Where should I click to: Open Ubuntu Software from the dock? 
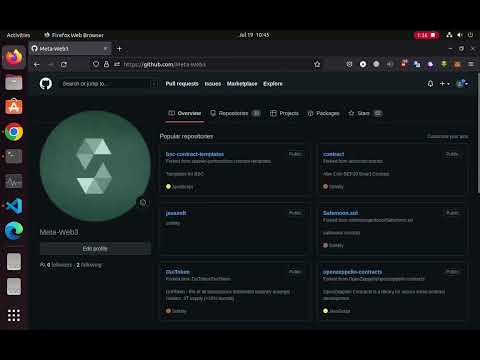(x=14, y=107)
